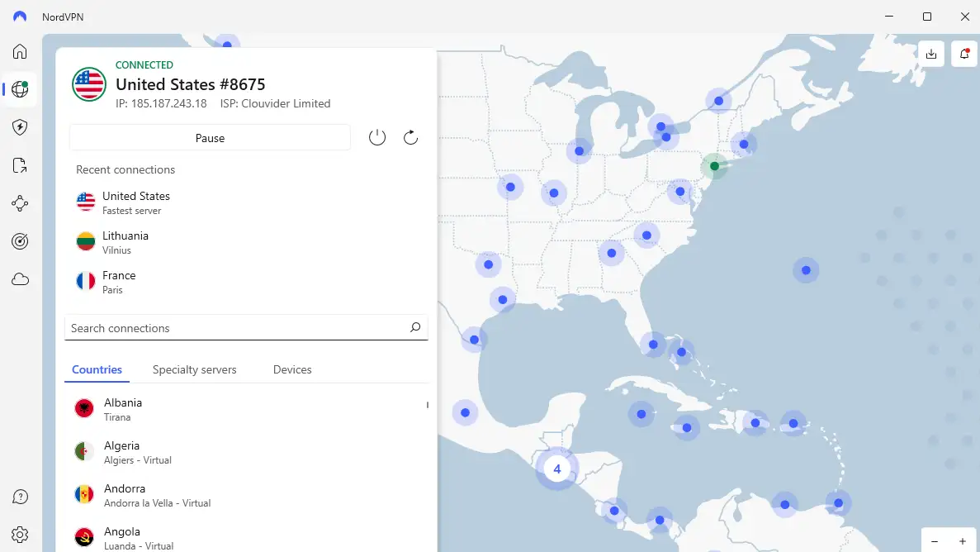Screen dimensions: 980x552
Task: Switch to the Specialty servers tab
Action: (195, 369)
